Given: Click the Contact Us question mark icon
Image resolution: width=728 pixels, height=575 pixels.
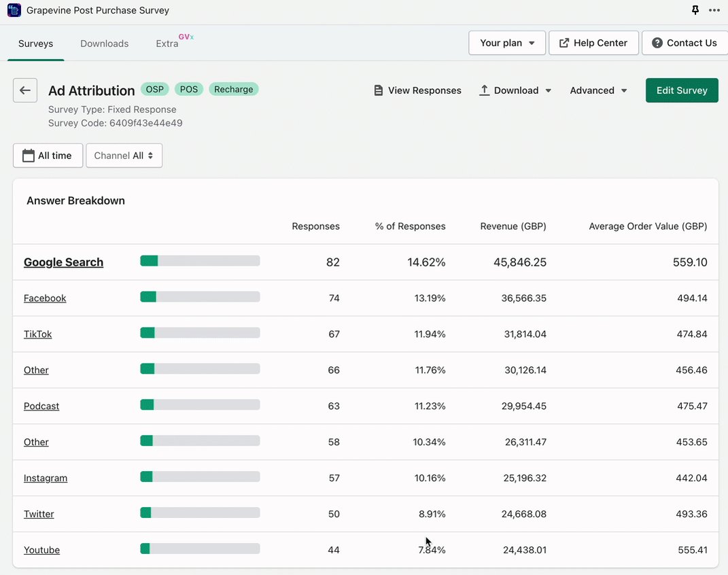Looking at the screenshot, I should [x=657, y=43].
